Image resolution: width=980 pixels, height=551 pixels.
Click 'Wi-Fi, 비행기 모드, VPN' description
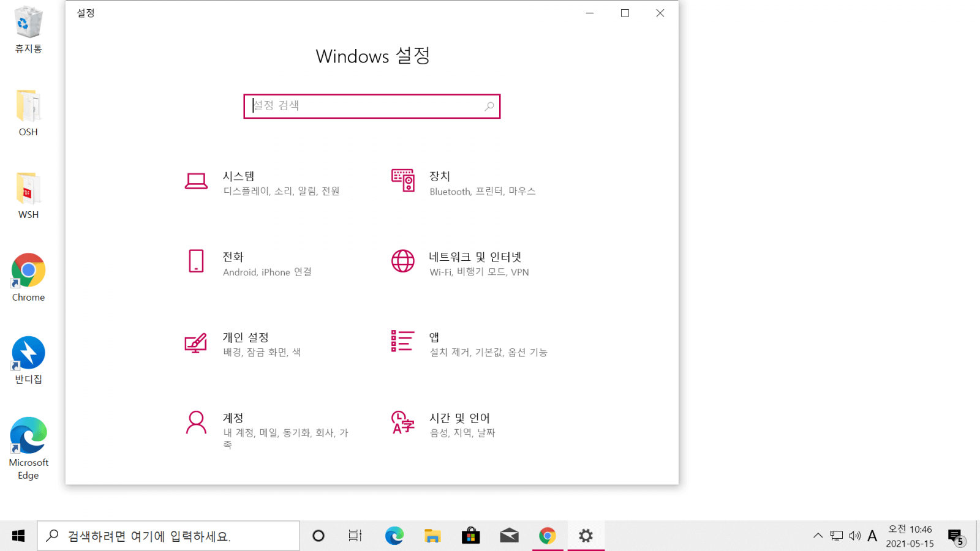tap(480, 272)
